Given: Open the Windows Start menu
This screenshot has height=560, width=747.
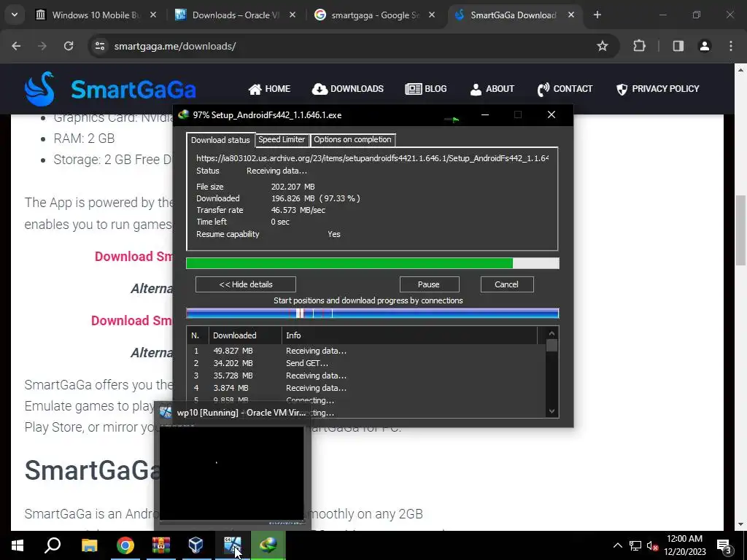Looking at the screenshot, I should click(18, 545).
